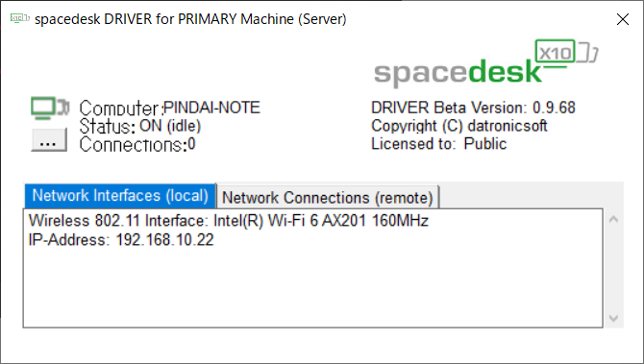Click empty area in network interfaces list
The width and height of the screenshot is (644, 364).
[312, 287]
